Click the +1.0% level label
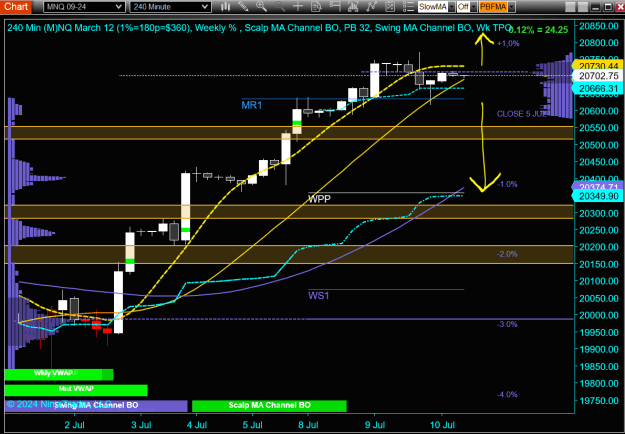The width and height of the screenshot is (625, 434). [x=508, y=44]
